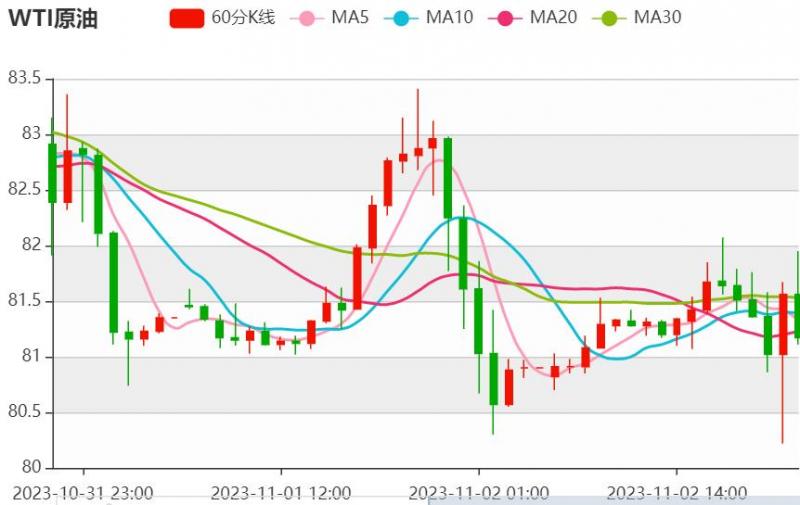The width and height of the screenshot is (800, 505).
Task: Toggle the MA10 line legend entry
Action: click(x=429, y=18)
